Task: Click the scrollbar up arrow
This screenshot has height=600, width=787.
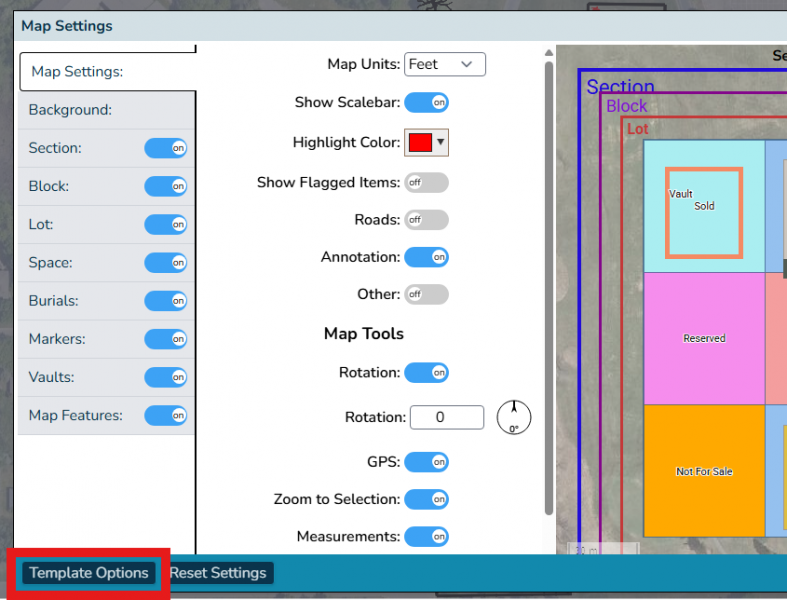Action: (549, 53)
